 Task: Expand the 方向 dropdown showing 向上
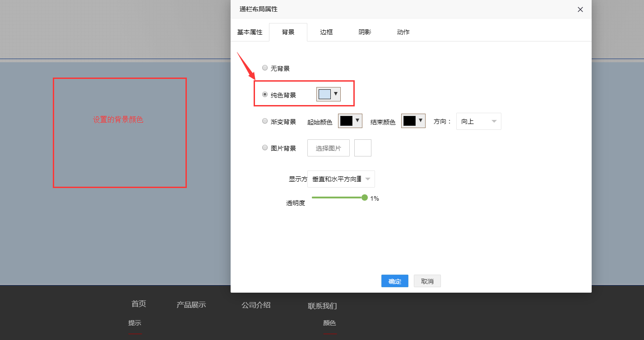[478, 121]
